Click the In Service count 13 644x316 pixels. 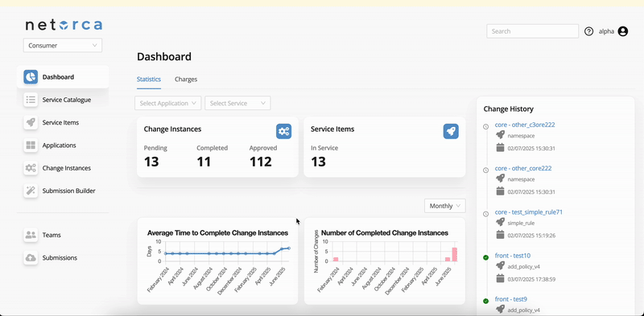318,162
